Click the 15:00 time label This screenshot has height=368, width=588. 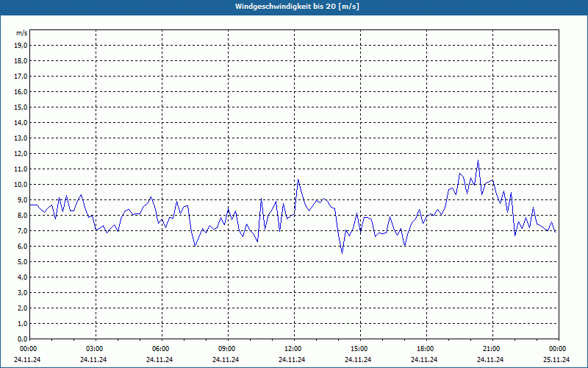point(359,349)
